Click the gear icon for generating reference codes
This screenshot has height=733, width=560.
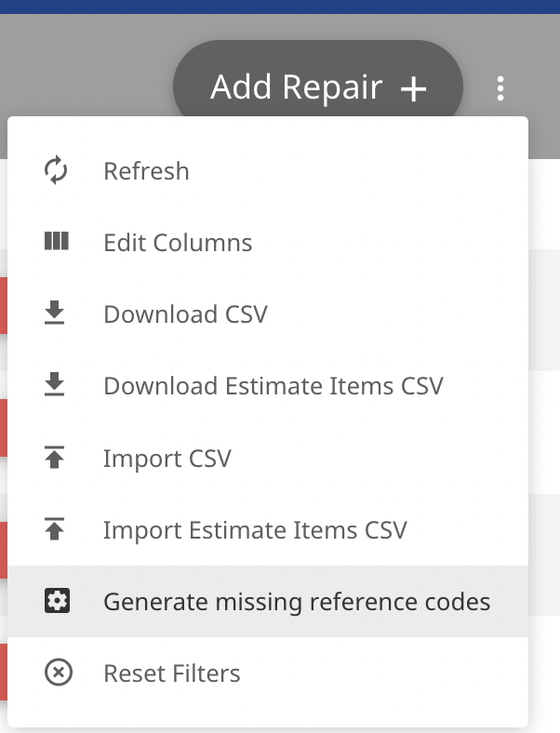click(x=57, y=601)
